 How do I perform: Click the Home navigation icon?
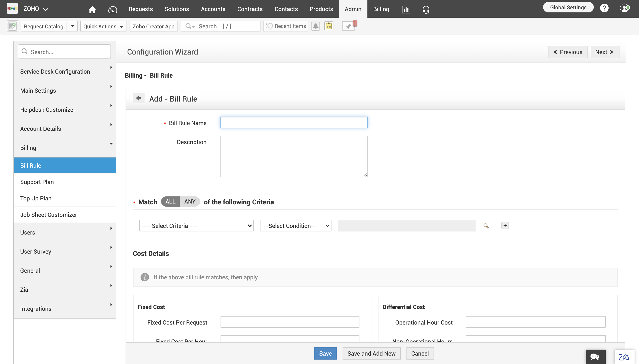click(x=93, y=9)
